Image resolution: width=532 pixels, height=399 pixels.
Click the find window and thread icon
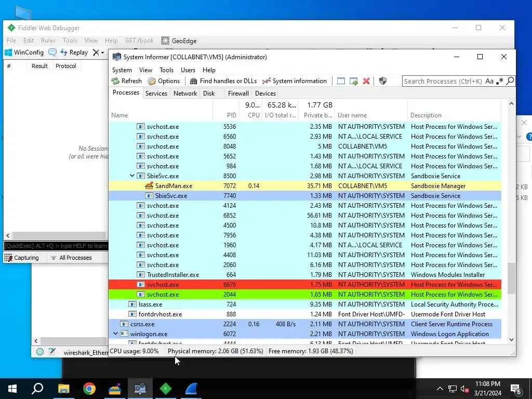353,81
